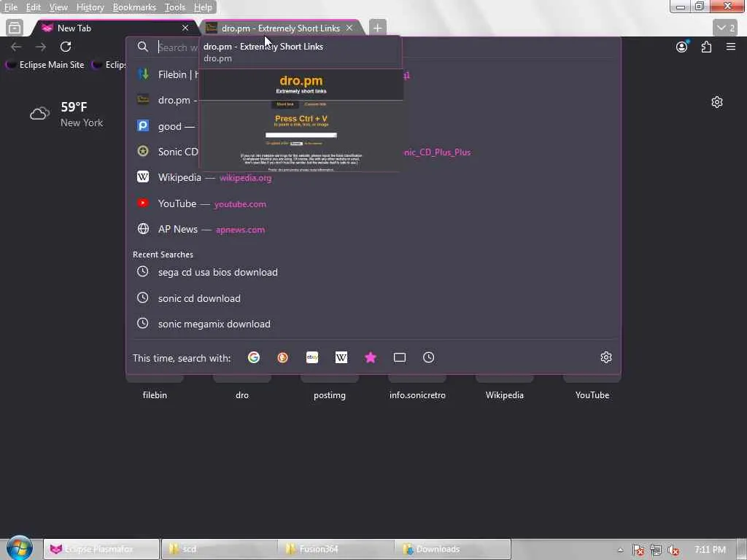
Task: Open the scd folder taskbar button
Action: pos(219,549)
